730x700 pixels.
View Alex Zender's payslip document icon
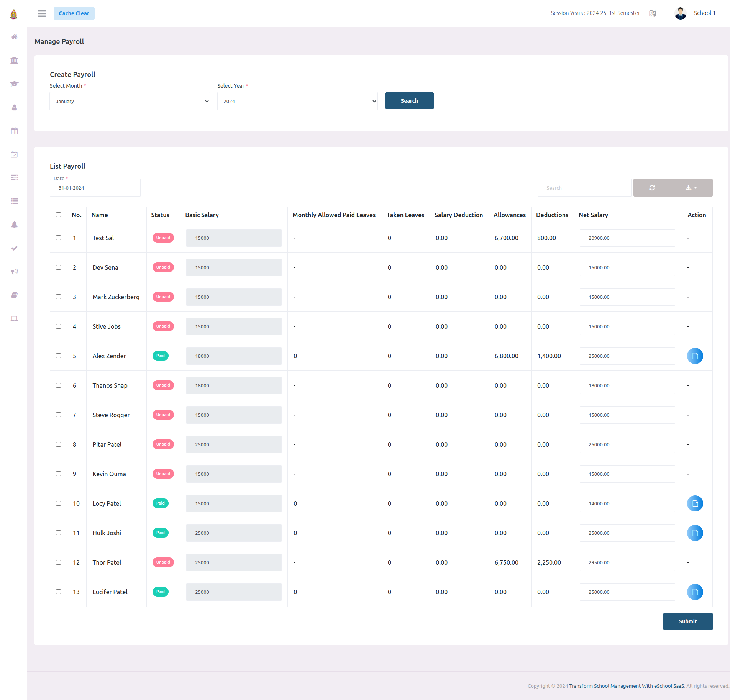[695, 356]
